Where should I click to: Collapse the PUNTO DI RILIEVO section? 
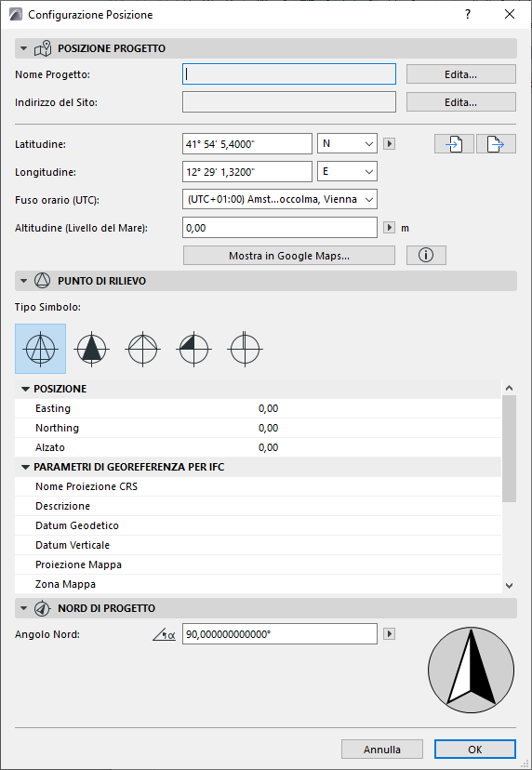(23, 281)
